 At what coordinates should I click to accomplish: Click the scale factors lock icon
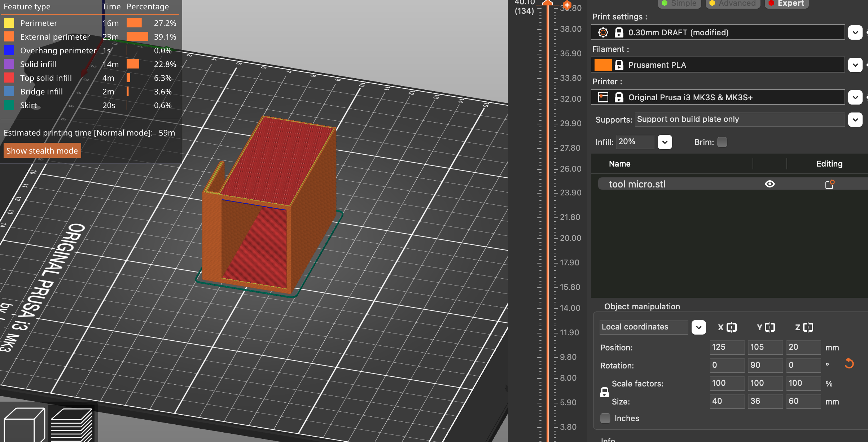click(x=605, y=392)
